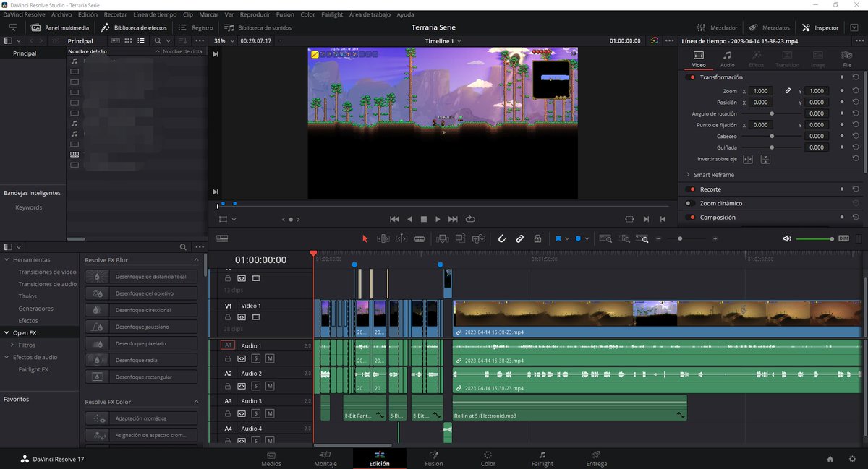Click flip horizontal icon in Inspector
Screen dimensions: 868x469
(x=748, y=159)
